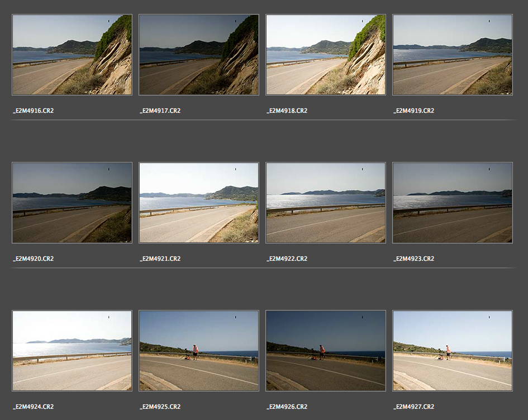Choose the bright cyclist thumbnail _E2M4927.CR2
Image resolution: width=528 pixels, height=420 pixels.
[452, 351]
